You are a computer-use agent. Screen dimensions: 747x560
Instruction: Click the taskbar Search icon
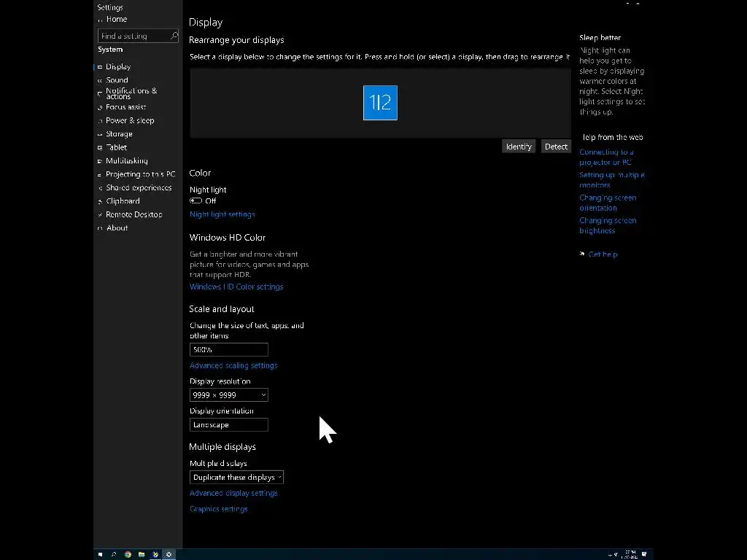point(113,554)
